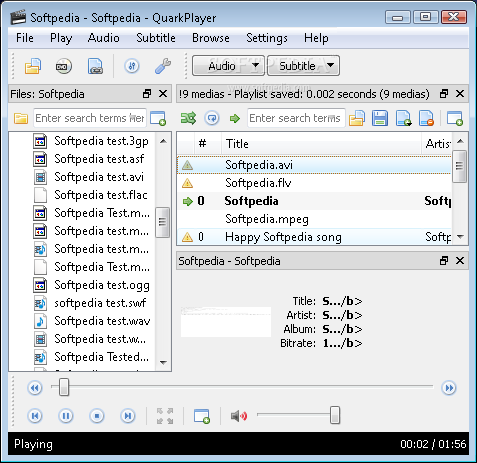Click file list scroll down arrow
The width and height of the screenshot is (477, 463).
(163, 363)
